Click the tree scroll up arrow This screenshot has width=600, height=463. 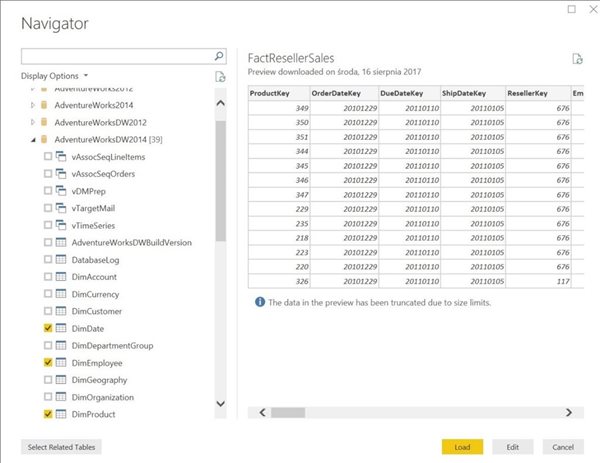click(x=220, y=103)
